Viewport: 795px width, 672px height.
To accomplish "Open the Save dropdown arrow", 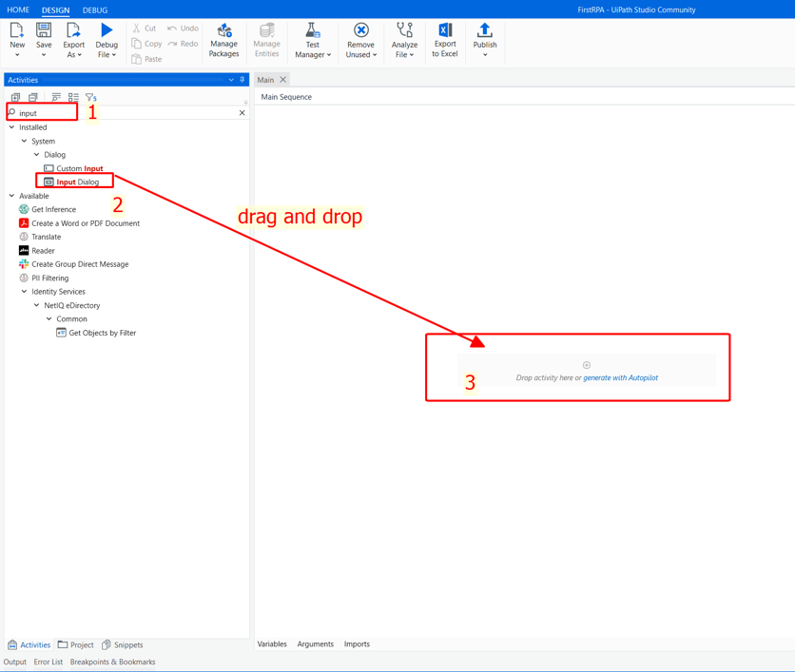I will click(44, 55).
